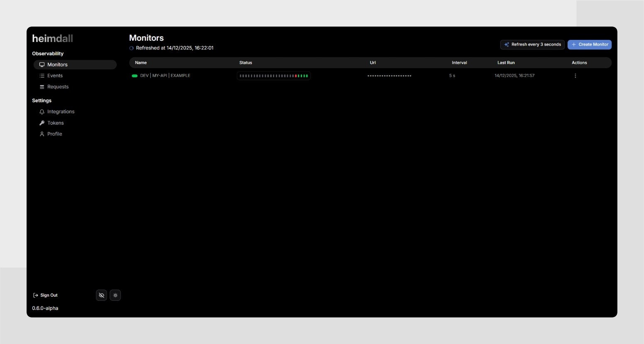
Task: Sort the table by the Status column
Action: coord(246,62)
